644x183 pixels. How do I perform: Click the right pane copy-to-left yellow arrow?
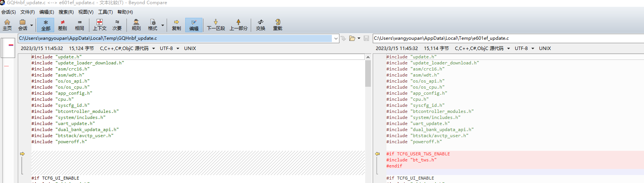(x=377, y=154)
